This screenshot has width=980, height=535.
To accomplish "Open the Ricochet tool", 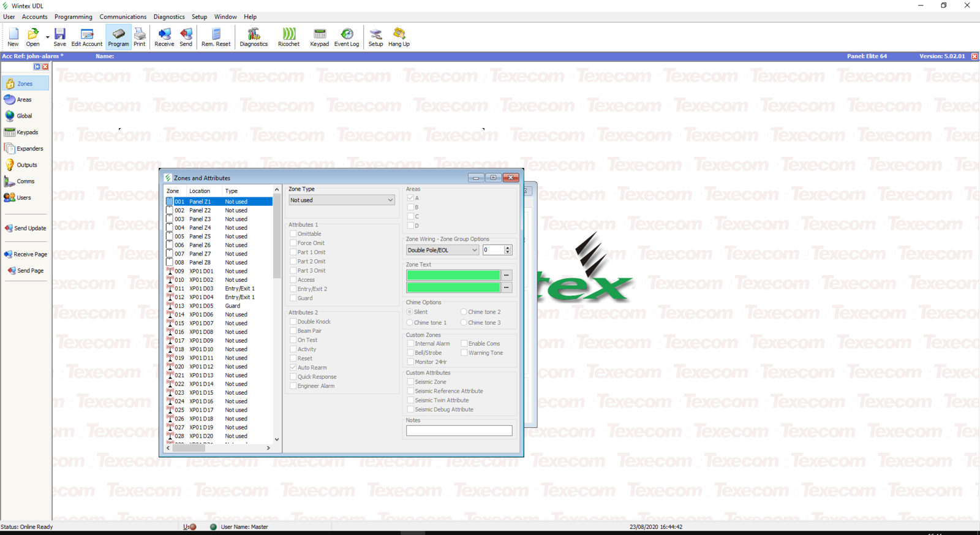I will click(x=288, y=37).
